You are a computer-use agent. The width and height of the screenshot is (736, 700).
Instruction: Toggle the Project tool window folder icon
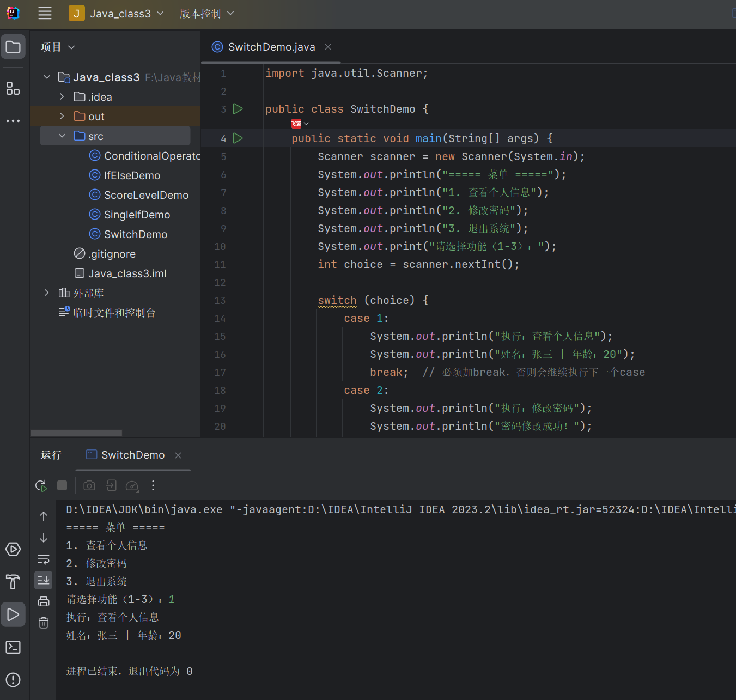[x=13, y=47]
